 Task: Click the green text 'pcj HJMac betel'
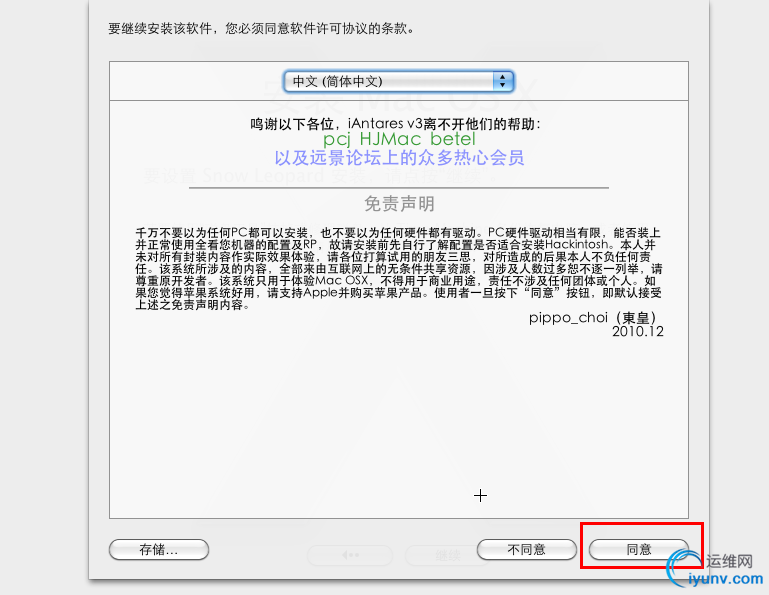click(399, 139)
